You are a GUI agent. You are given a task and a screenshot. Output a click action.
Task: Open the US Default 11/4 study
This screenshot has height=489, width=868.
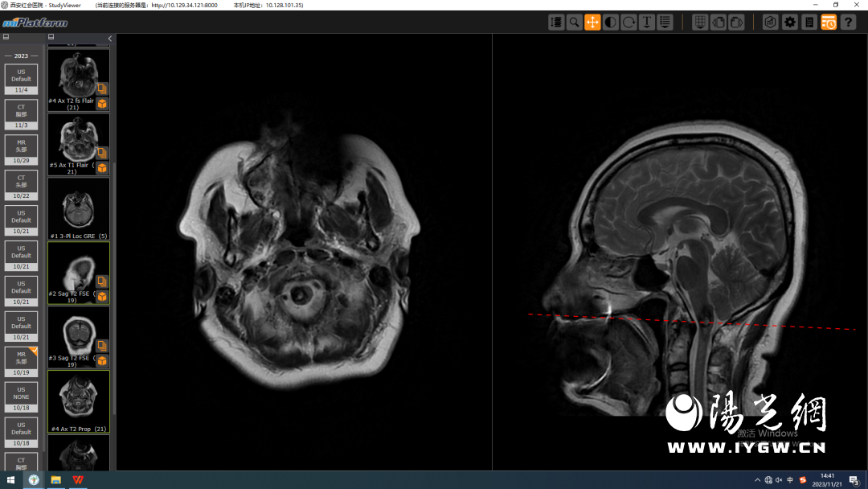(21, 79)
